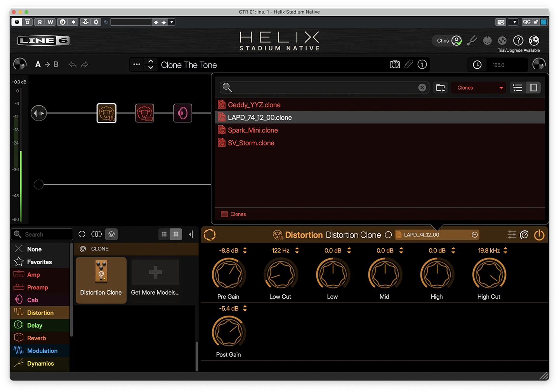The image size is (559, 392).
Task: Toggle the circle next to Distortion Clone name
Action: click(388, 235)
